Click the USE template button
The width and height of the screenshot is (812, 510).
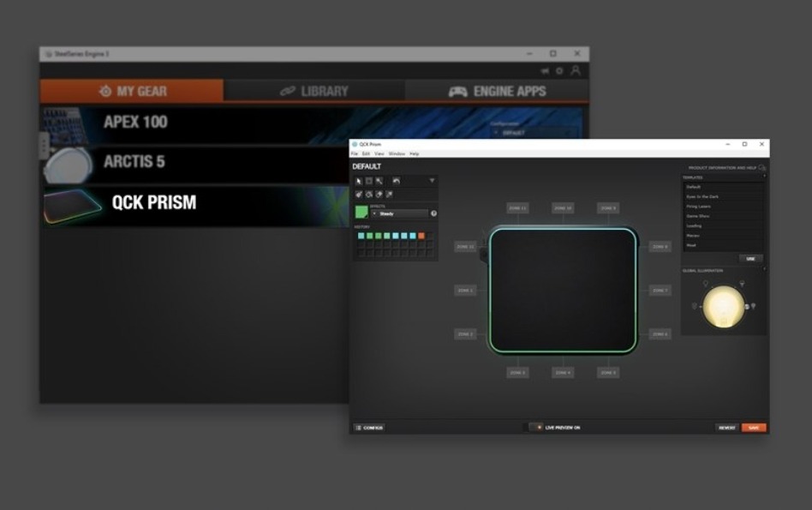point(750,259)
